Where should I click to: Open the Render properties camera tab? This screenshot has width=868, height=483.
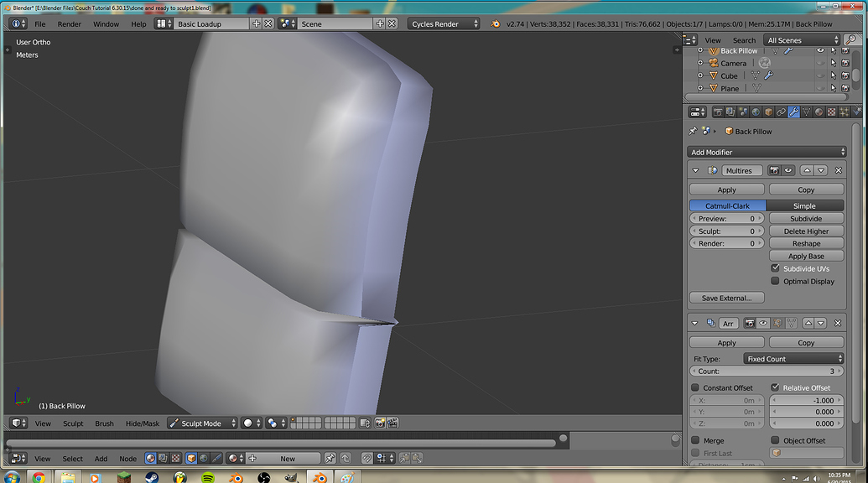(x=718, y=112)
